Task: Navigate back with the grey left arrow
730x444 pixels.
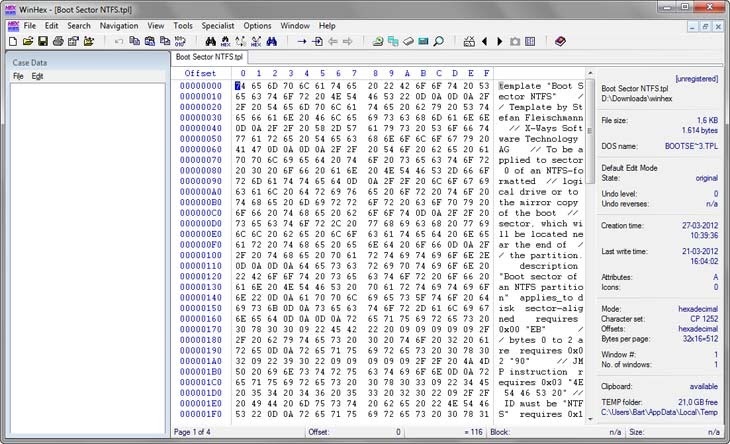Action: [332, 41]
